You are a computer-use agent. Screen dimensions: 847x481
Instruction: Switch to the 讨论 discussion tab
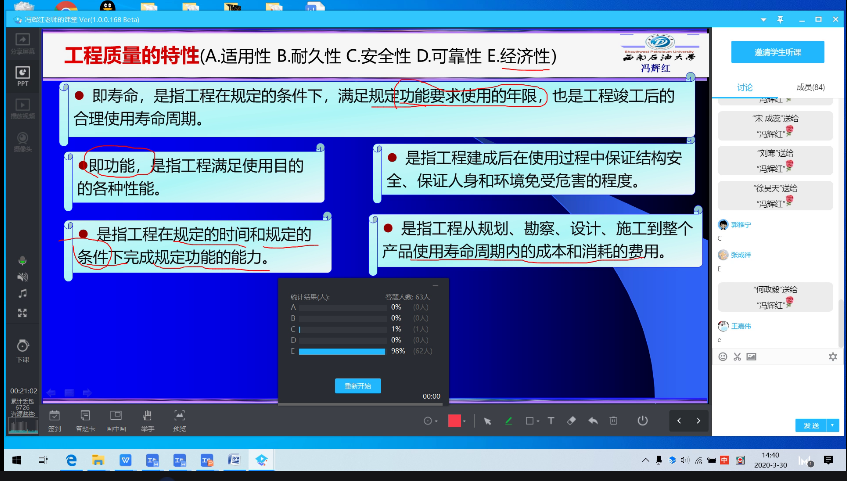[x=745, y=88]
